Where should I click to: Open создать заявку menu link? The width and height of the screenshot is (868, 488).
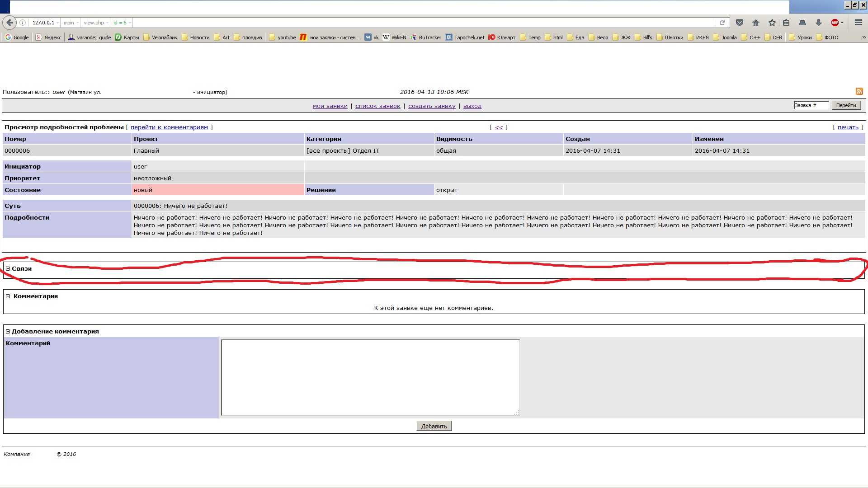[432, 106]
